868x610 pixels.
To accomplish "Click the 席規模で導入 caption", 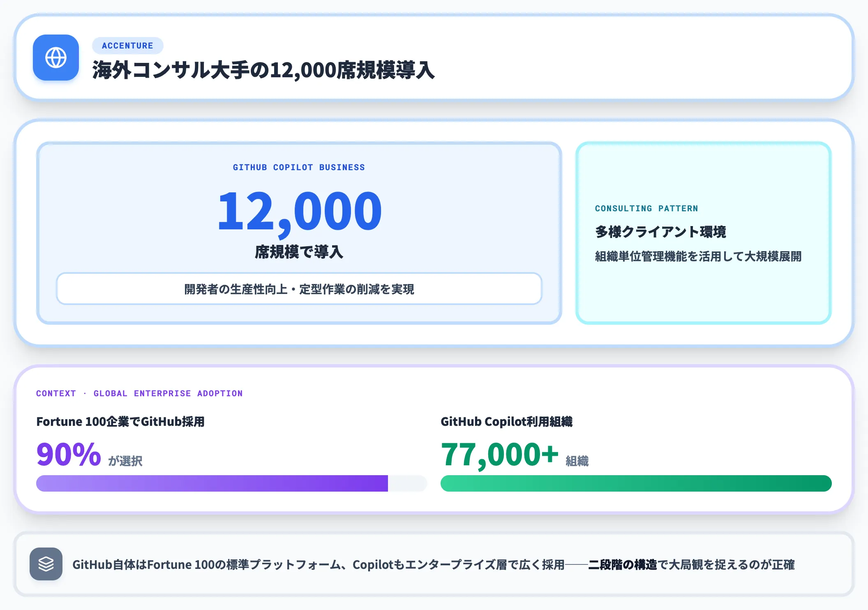I will pos(299,252).
